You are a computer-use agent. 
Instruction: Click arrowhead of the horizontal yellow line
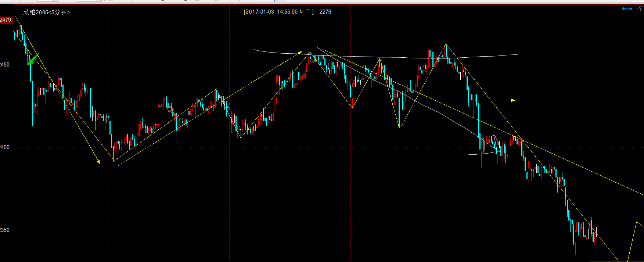click(513, 100)
